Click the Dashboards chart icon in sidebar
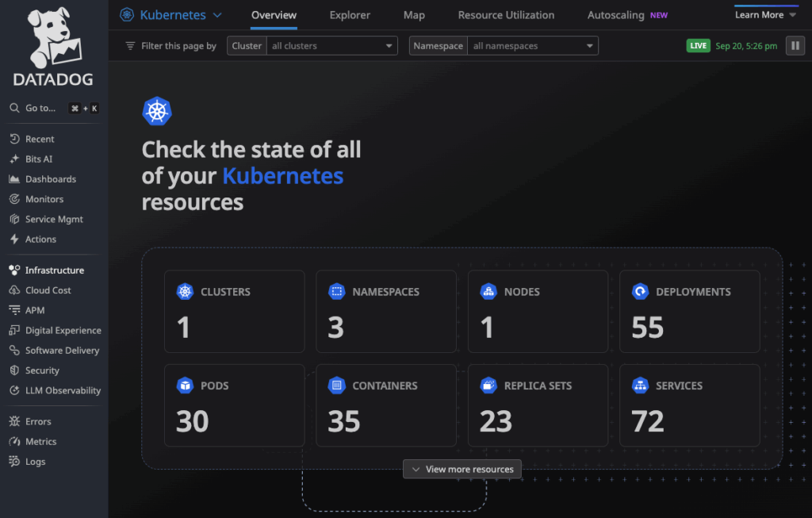 click(x=14, y=179)
